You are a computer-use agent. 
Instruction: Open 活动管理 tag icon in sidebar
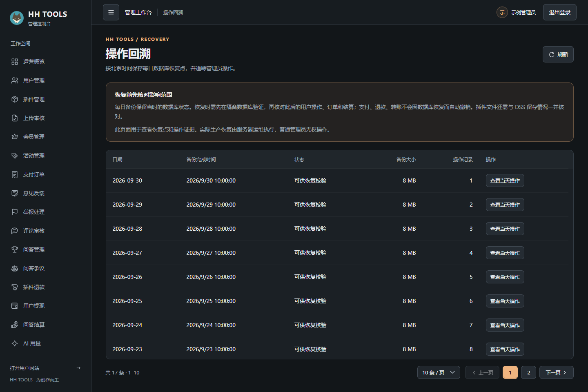pyautogui.click(x=15, y=156)
